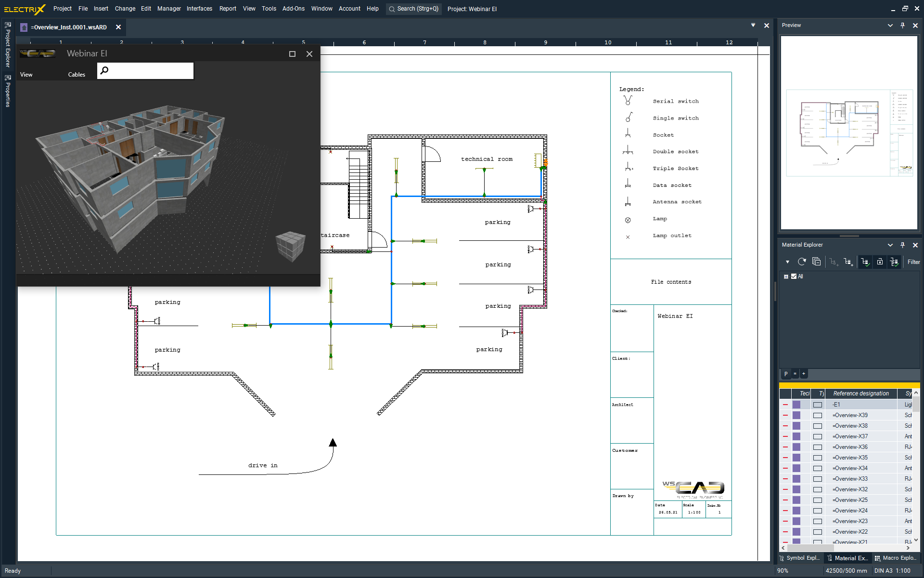Pin the Material Explorer panel
The image size is (924, 578).
tap(902, 245)
